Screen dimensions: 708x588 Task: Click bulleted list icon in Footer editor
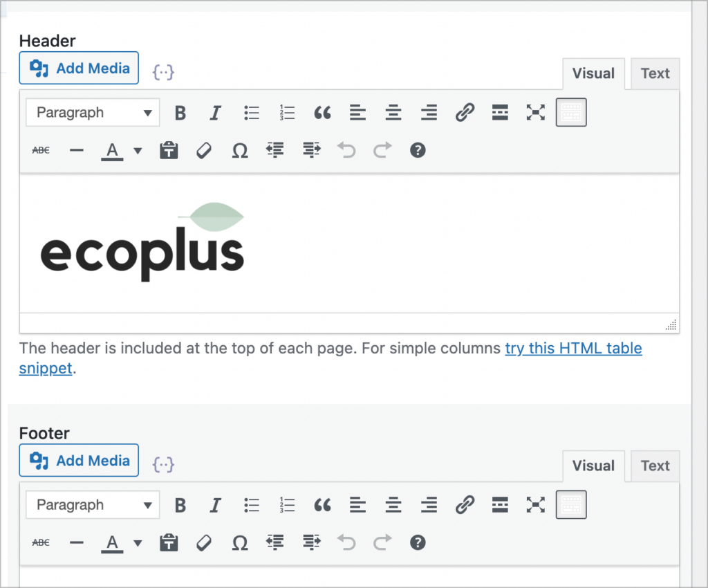[252, 506]
